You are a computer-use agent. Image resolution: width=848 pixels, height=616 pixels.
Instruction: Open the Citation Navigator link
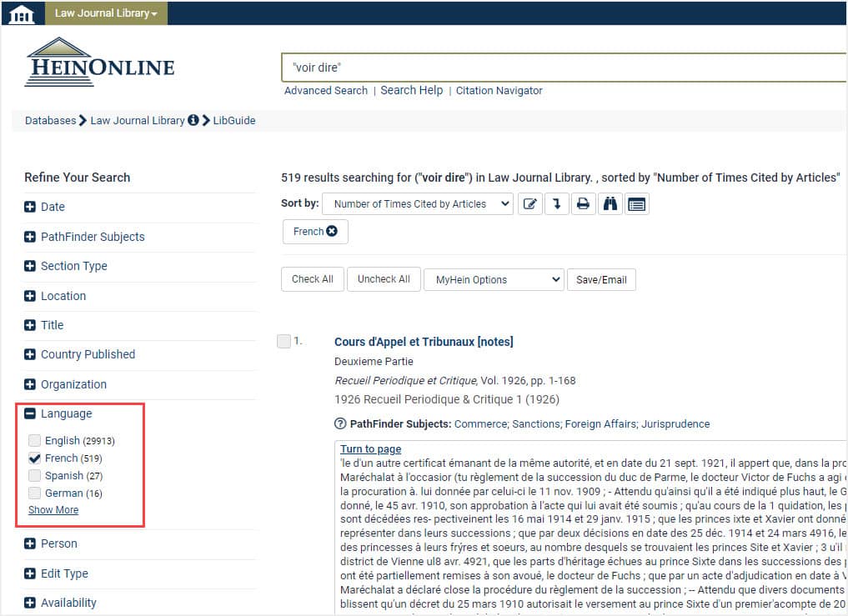coord(499,90)
